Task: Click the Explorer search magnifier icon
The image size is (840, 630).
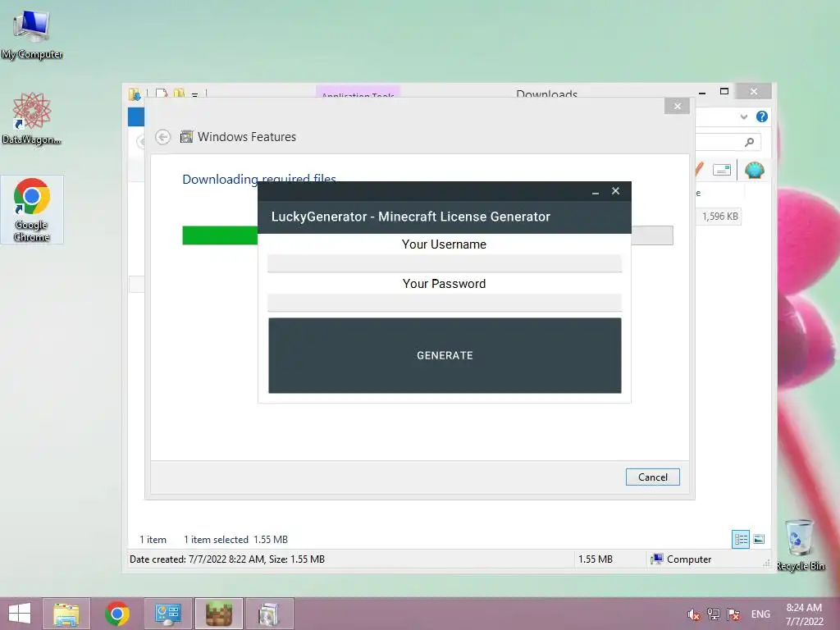Action: (749, 142)
